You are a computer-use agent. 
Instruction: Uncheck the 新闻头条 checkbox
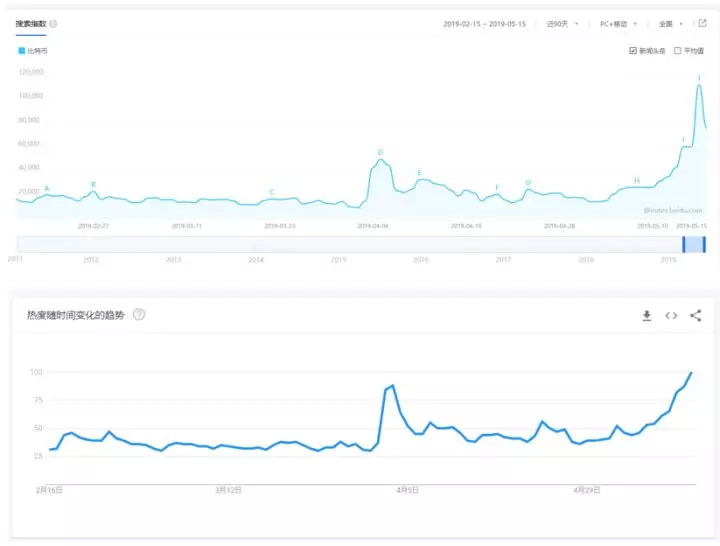tap(633, 50)
